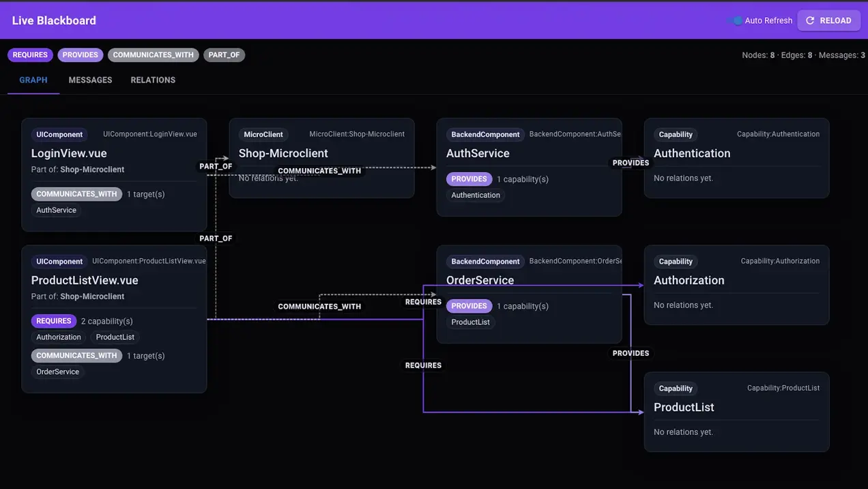
Task: Toggle the COMMUNICATES_WITH filter chip in the top row
Action: (x=153, y=55)
